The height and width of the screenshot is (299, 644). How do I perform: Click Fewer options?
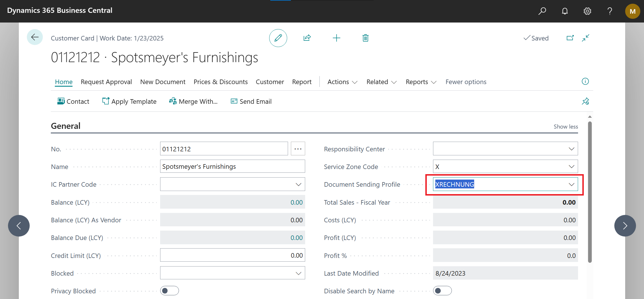tap(466, 82)
